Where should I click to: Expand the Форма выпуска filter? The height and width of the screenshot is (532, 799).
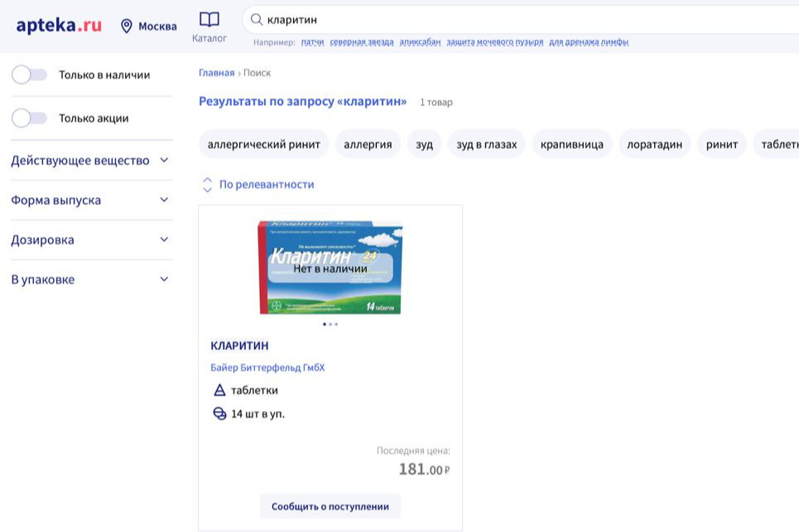(90, 200)
